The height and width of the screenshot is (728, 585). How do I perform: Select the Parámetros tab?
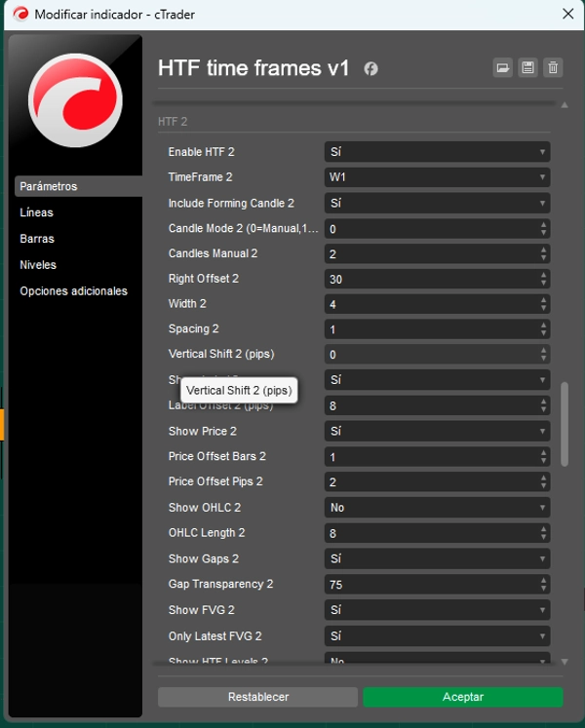pyautogui.click(x=78, y=186)
